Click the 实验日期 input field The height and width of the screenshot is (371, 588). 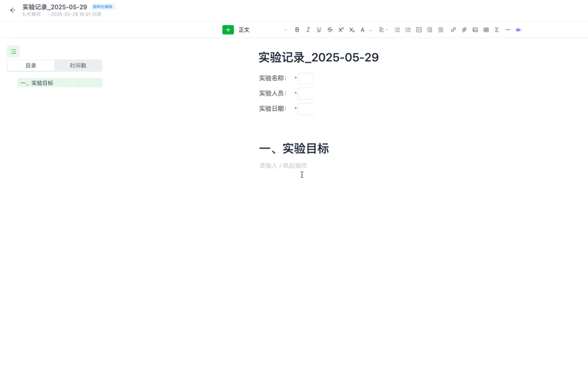click(306, 109)
